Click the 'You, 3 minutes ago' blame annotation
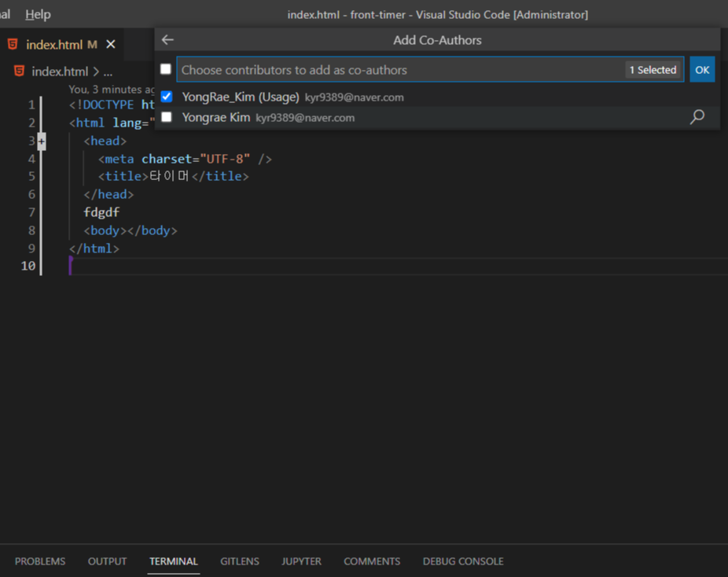The height and width of the screenshot is (577, 728). [112, 89]
